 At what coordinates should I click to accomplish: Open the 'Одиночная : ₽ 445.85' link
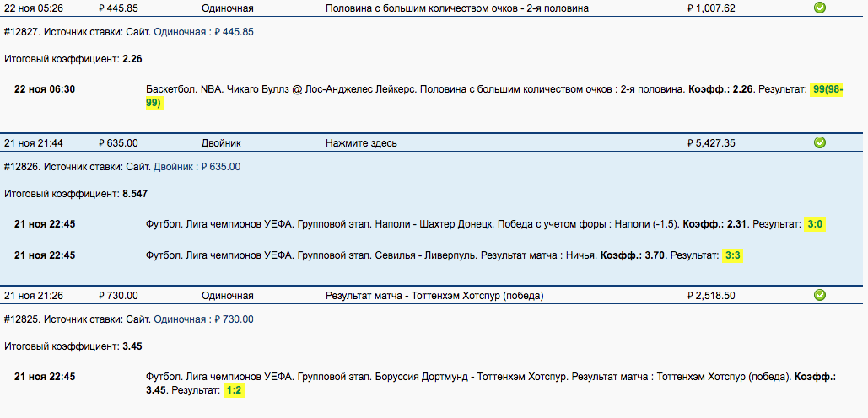click(x=203, y=32)
